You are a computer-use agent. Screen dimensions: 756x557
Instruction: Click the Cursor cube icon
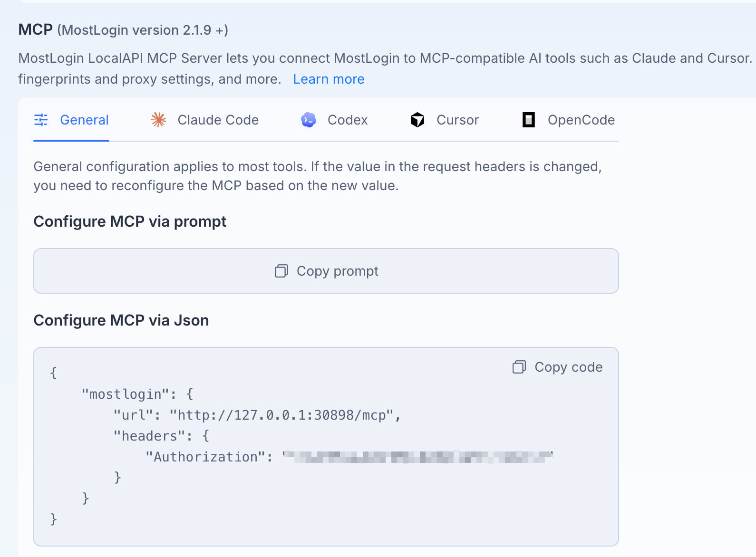(x=417, y=120)
